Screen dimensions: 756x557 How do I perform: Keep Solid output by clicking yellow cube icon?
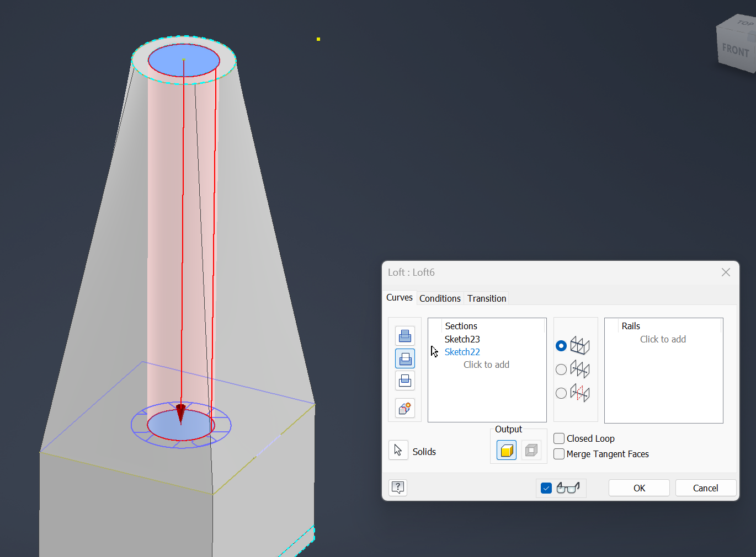(505, 449)
